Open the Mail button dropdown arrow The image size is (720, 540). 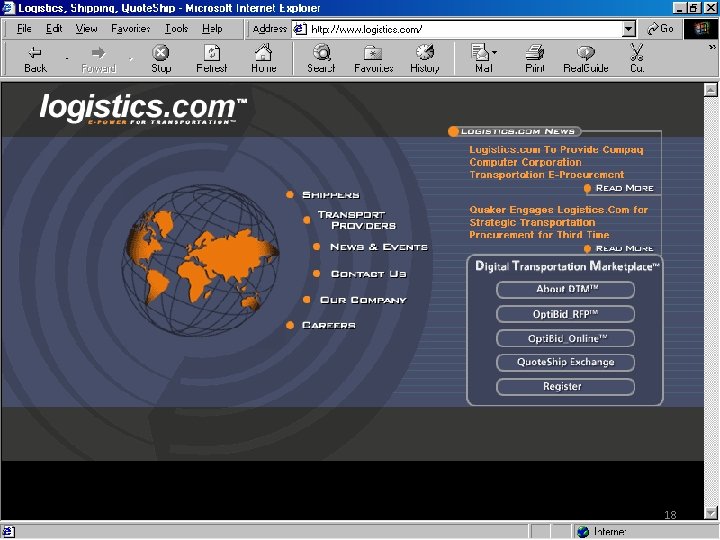(x=495, y=52)
